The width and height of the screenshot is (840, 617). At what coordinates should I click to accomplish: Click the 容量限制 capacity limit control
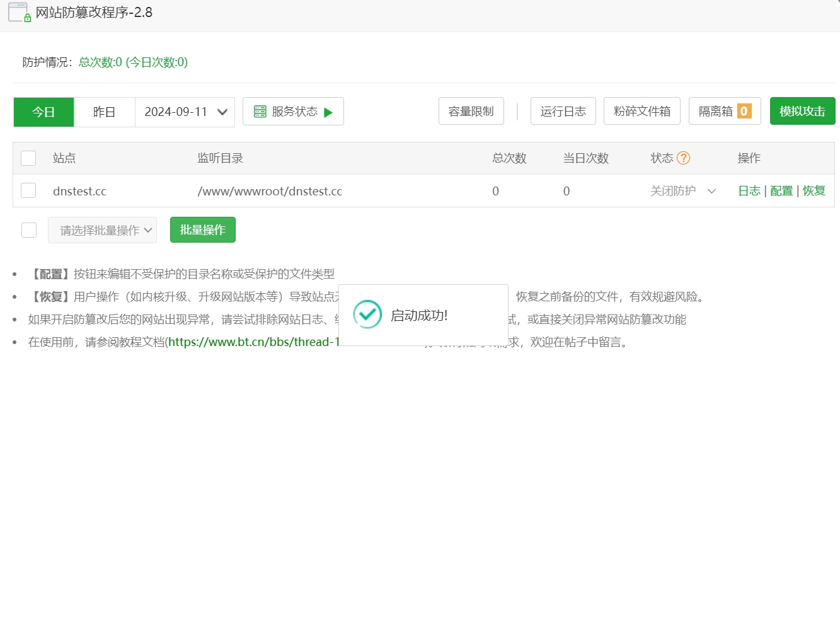click(471, 111)
